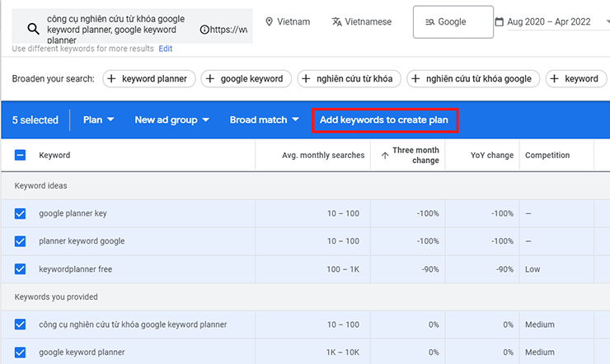
Task: Add 'keyword planner' to broaden search
Action: (149, 79)
